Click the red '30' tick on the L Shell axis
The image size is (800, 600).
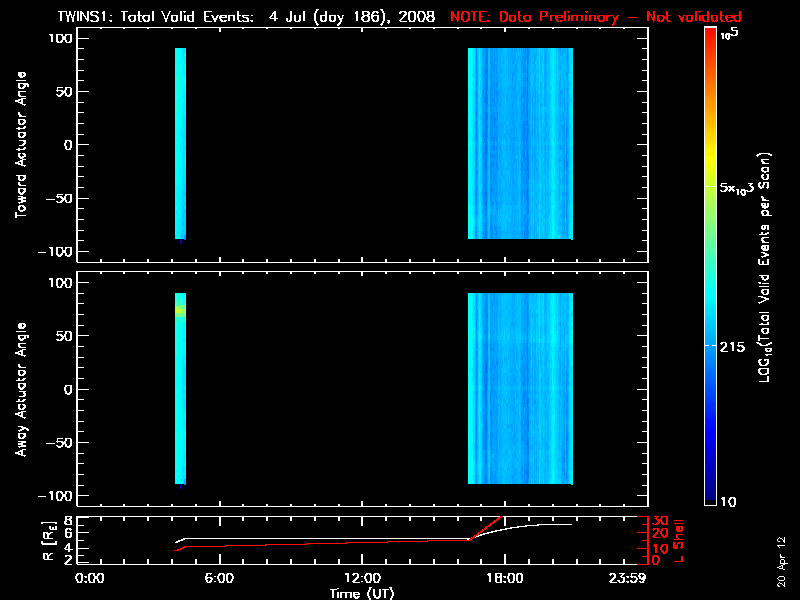[661, 521]
